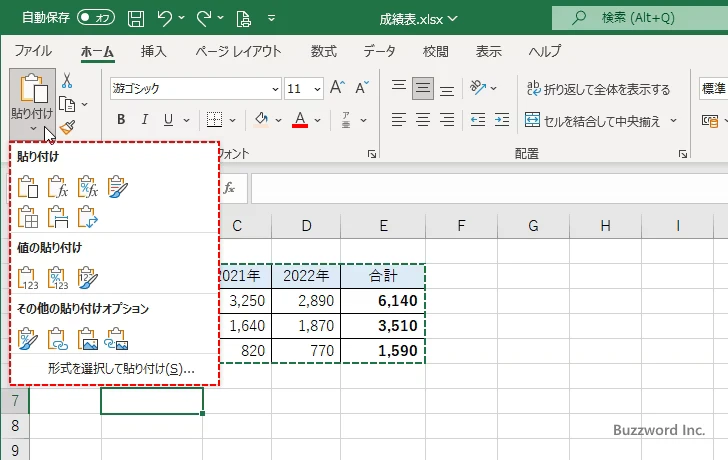Click the print preview icon in quick access
Image resolution: width=728 pixels, height=460 pixels.
243,19
